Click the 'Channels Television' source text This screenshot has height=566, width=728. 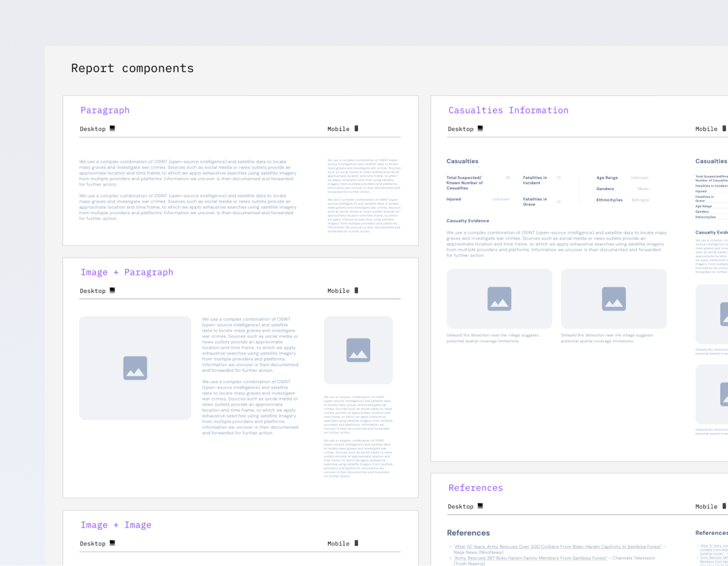coord(634,558)
